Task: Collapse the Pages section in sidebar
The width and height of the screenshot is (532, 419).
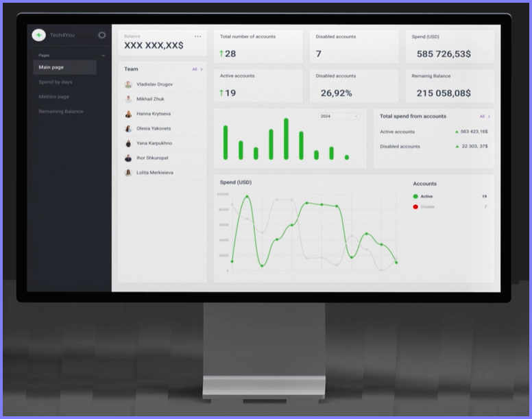Action: (103, 55)
